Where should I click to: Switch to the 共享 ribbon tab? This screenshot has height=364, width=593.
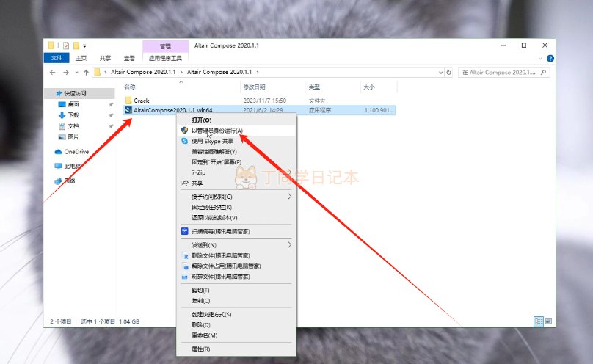(105, 58)
